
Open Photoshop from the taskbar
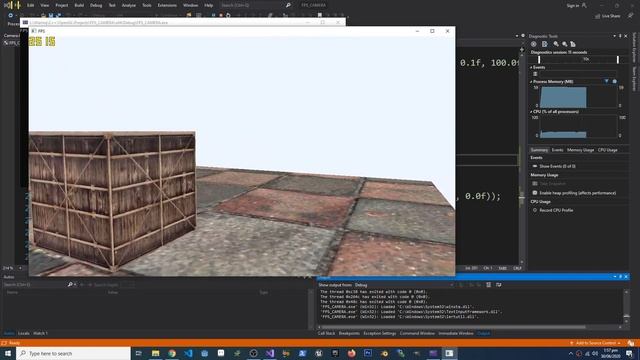click(x=368, y=353)
